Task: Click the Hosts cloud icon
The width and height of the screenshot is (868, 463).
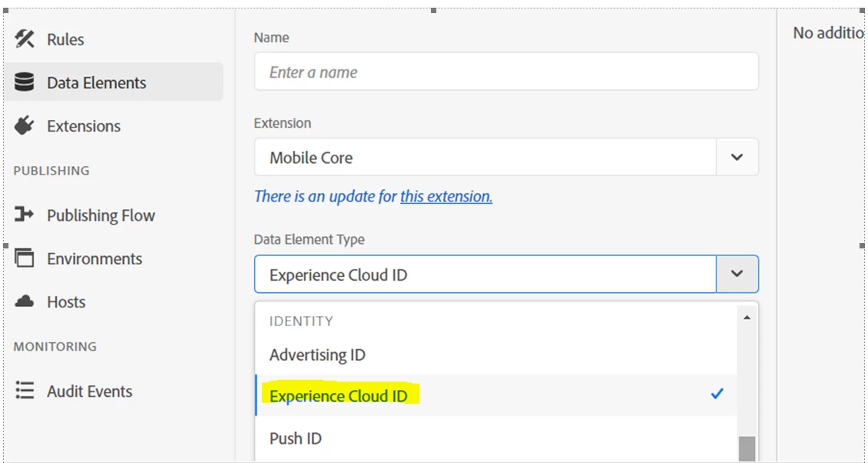Action: 25,301
